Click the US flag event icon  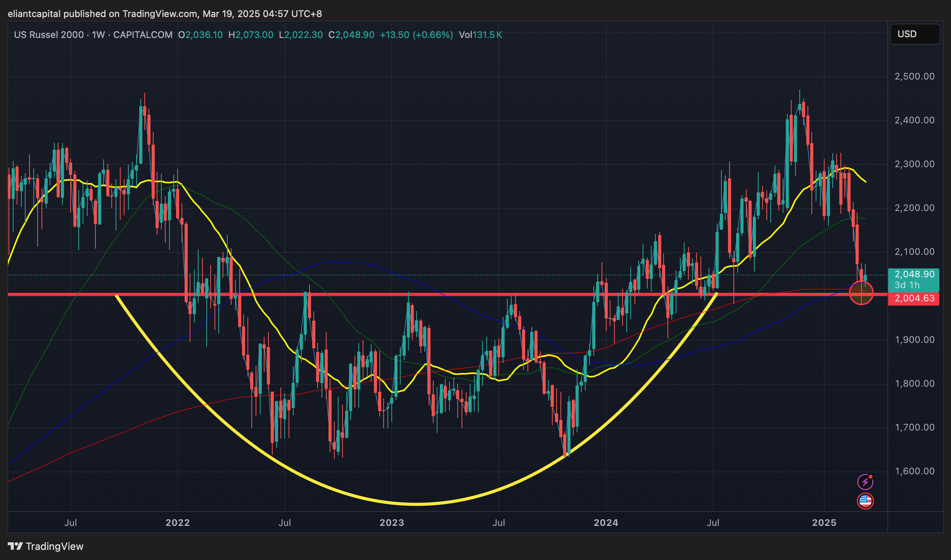865,501
